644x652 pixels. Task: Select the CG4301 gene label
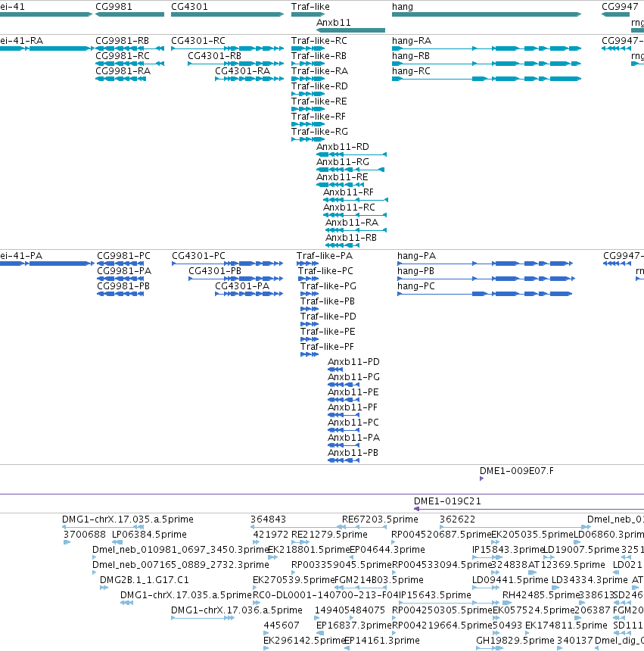189,7
